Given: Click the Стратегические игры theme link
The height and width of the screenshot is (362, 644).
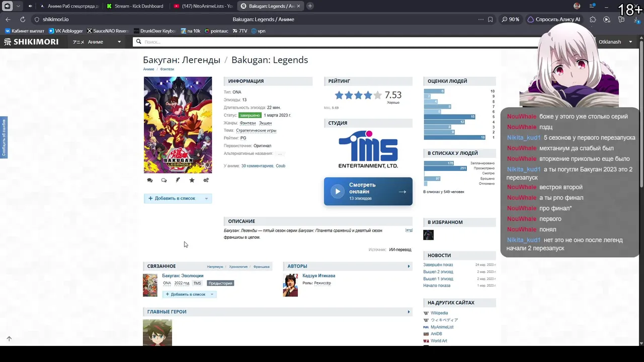Looking at the screenshot, I should click(256, 130).
